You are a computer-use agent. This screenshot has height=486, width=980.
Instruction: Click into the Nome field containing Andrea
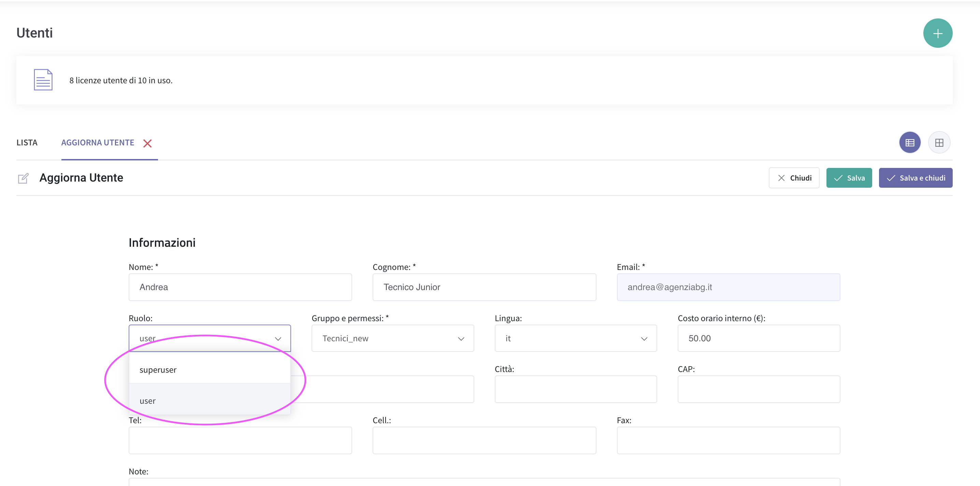pos(240,287)
